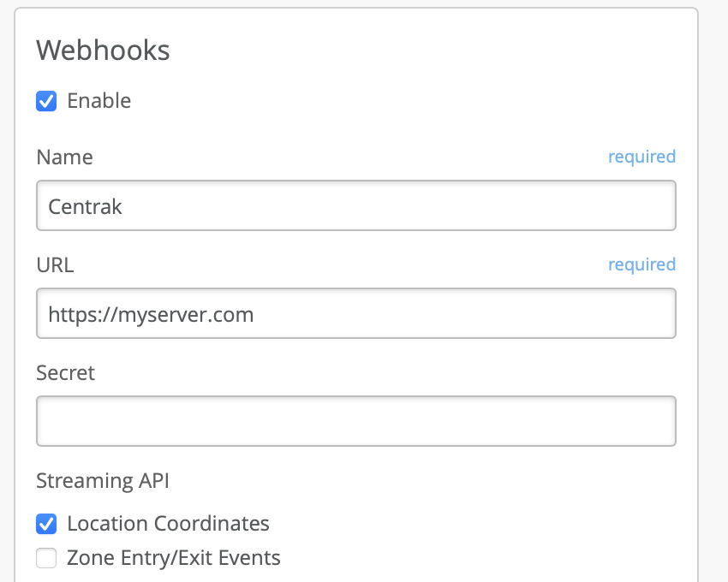This screenshot has height=582, width=728.
Task: Click the Zone Entry/Exit Events label
Action: click(x=173, y=559)
